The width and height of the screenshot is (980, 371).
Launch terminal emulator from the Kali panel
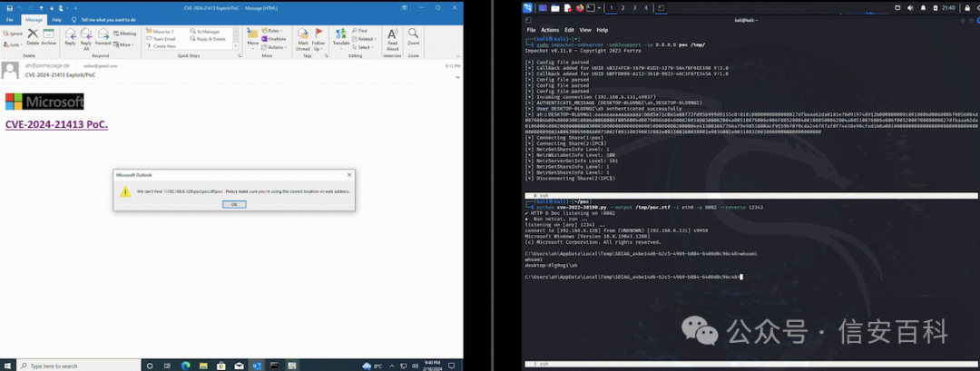point(591,7)
